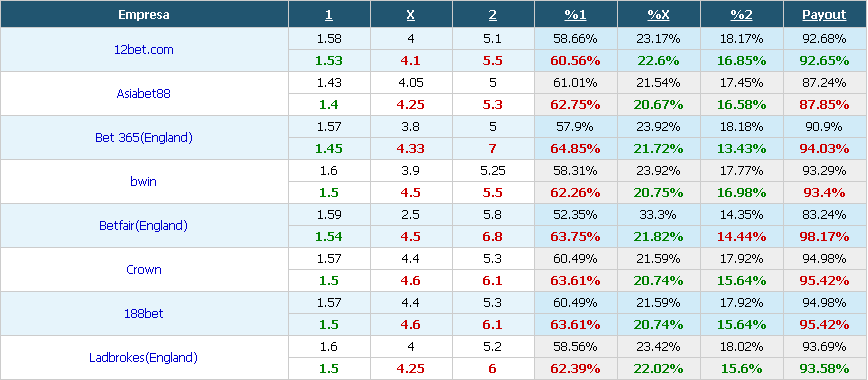Open the 188bet bookmaker link

click(x=143, y=314)
